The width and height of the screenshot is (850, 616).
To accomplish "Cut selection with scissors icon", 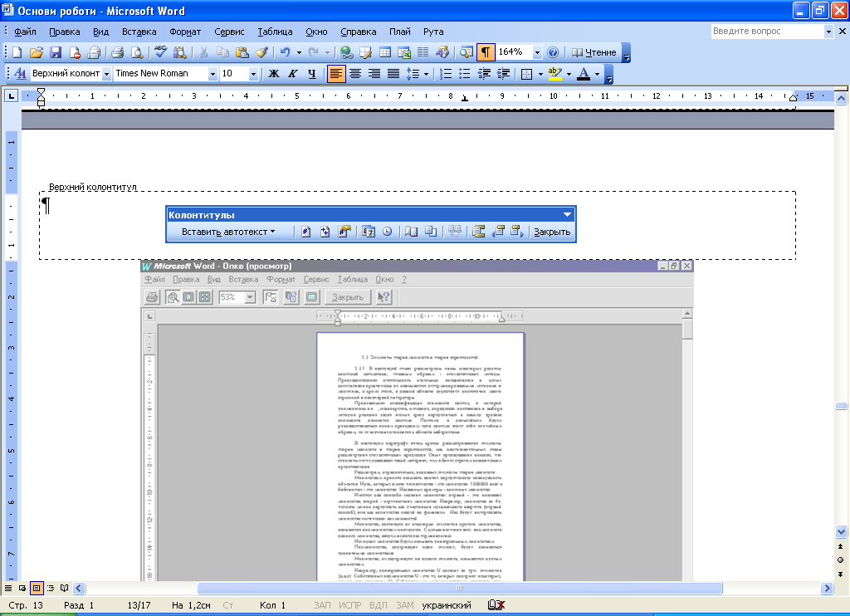I will (204, 52).
